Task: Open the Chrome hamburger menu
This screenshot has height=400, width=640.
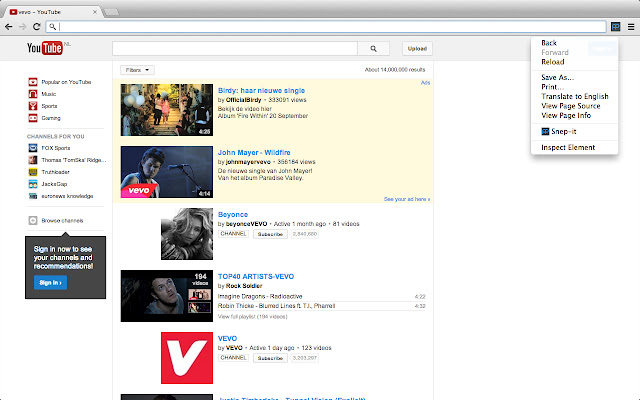Action: click(630, 26)
